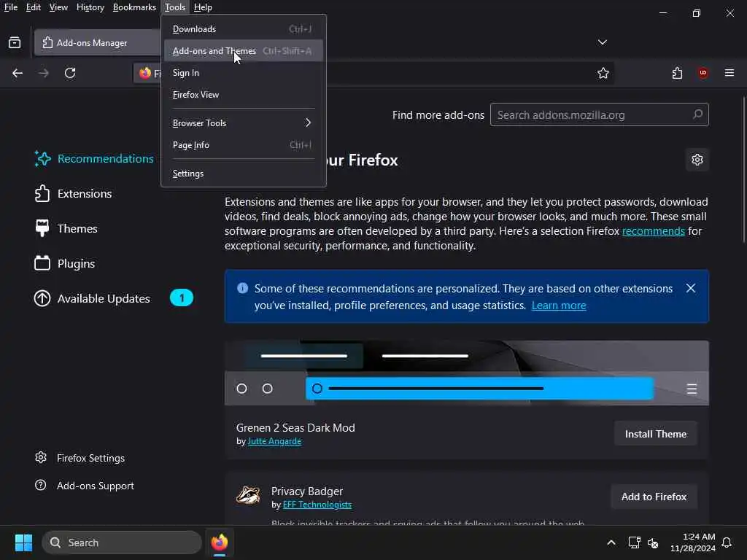The height and width of the screenshot is (560, 747).
Task: Show hidden system tray icons
Action: point(611,542)
